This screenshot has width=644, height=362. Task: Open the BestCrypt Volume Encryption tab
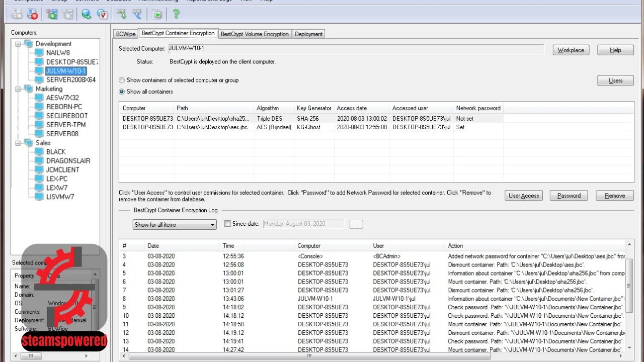point(255,34)
